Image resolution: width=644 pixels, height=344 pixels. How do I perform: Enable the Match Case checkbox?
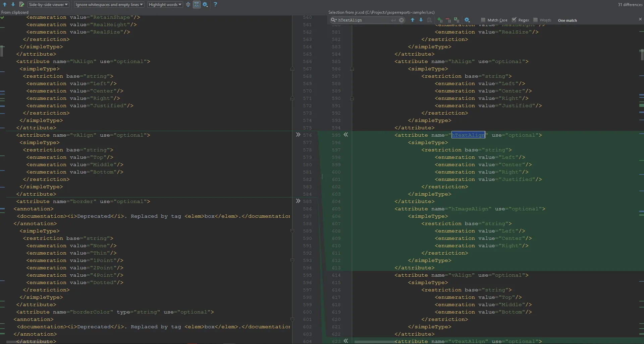coord(483,20)
